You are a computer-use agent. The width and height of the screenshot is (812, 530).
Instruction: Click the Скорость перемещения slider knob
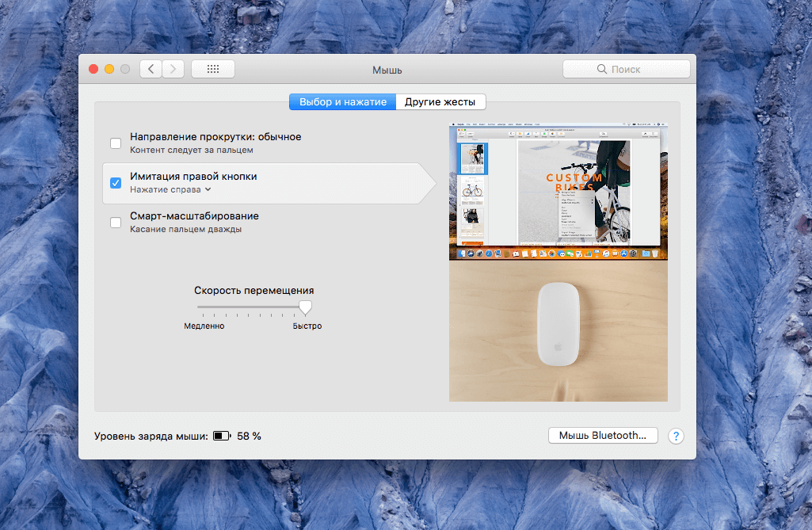pos(305,307)
